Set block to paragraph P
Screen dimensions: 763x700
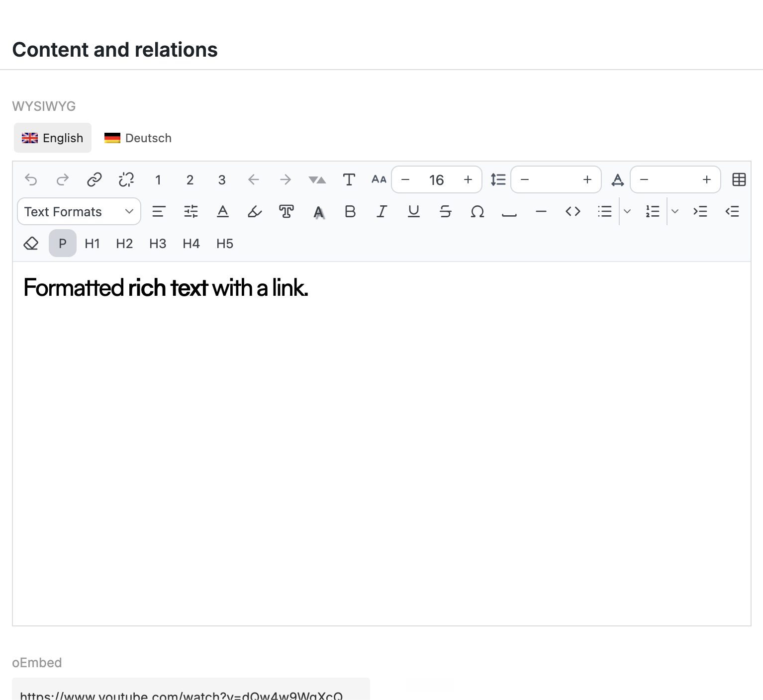(63, 243)
